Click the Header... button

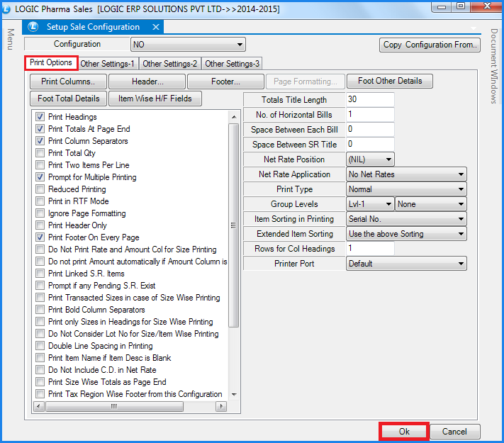point(147,82)
